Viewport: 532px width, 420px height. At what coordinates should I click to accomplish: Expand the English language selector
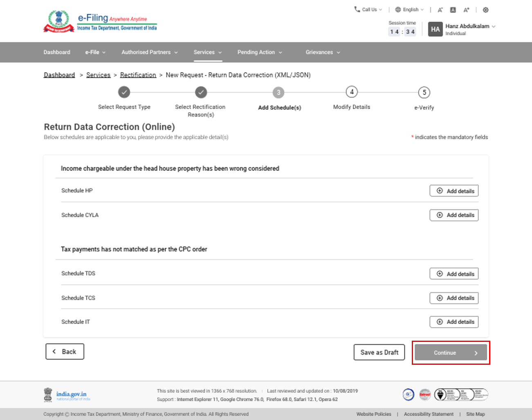coord(409,9)
